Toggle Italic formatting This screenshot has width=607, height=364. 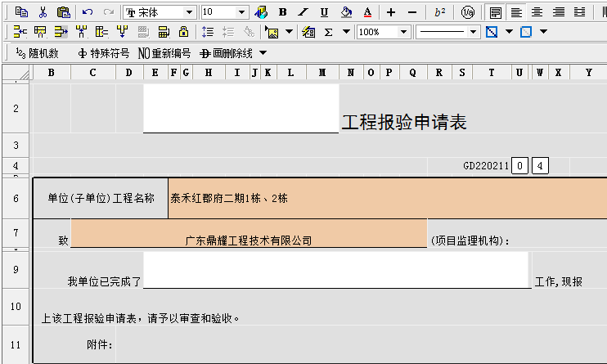click(x=303, y=12)
